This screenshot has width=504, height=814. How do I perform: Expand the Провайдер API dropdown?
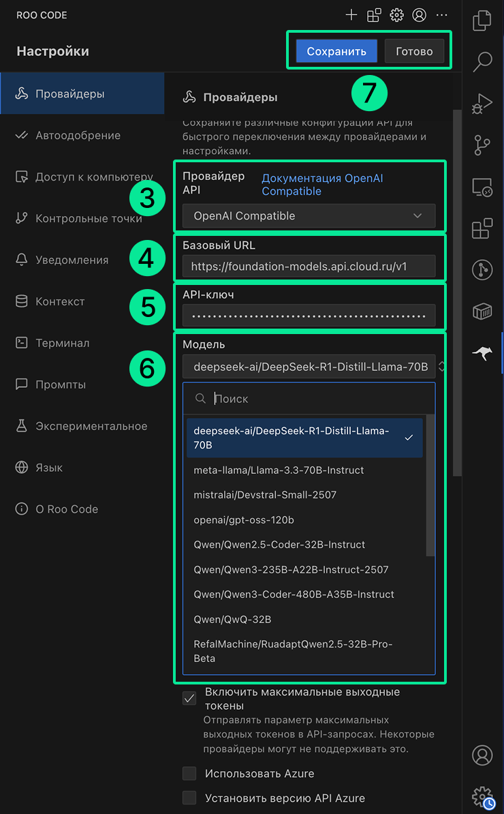[x=309, y=216]
